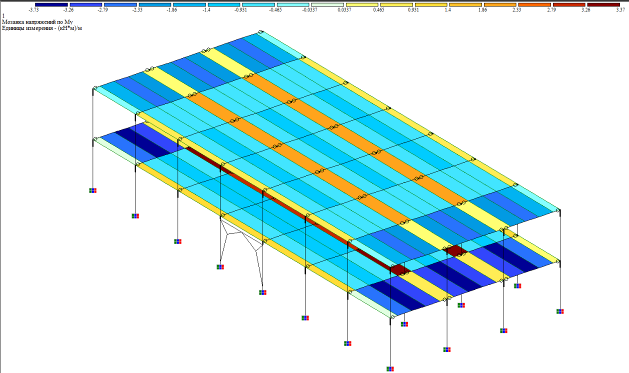Click the legend swatch between -0.931 and -0.465

point(258,5)
